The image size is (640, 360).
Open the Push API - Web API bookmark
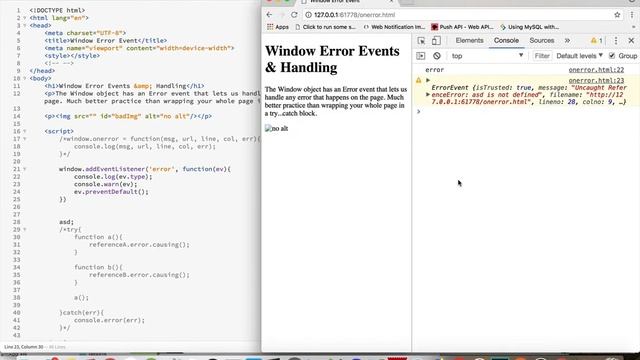point(462,27)
